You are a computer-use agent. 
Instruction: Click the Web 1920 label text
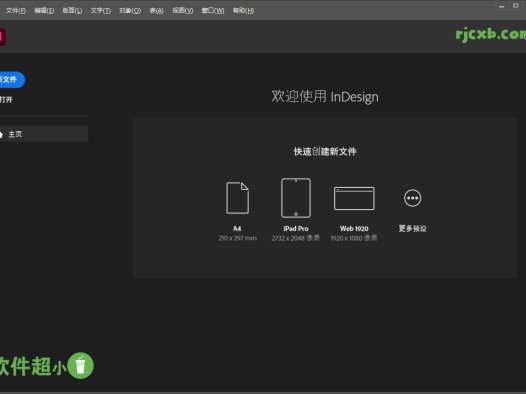[354, 229]
